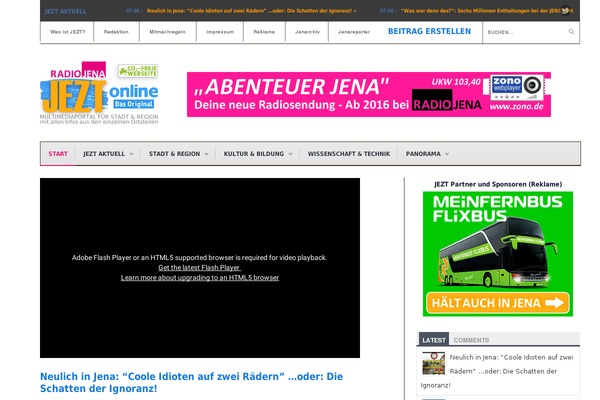Open the Abenteuer Jena pink banner
The image size is (600, 400).
tap(369, 94)
